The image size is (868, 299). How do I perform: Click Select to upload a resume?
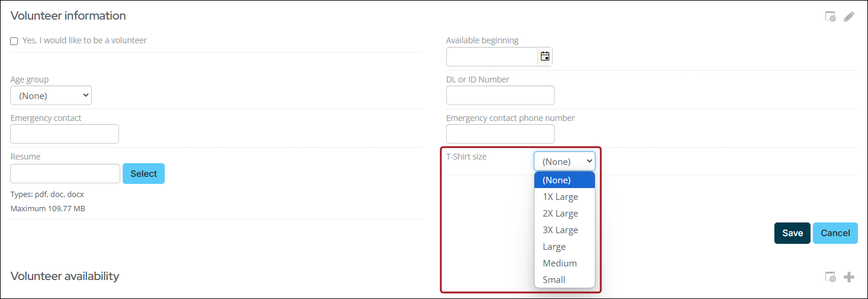tap(143, 174)
